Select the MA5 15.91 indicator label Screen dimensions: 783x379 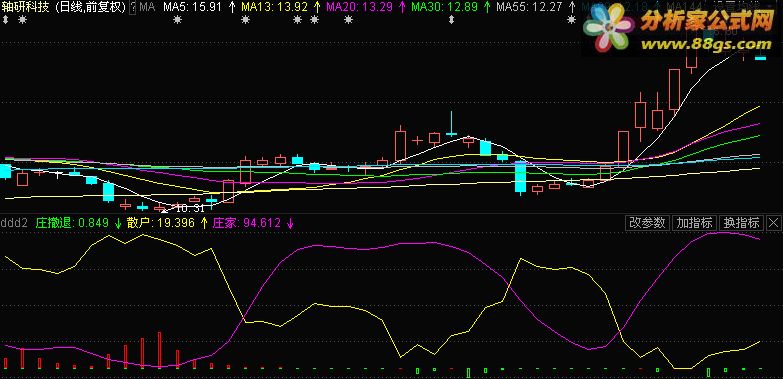click(195, 7)
